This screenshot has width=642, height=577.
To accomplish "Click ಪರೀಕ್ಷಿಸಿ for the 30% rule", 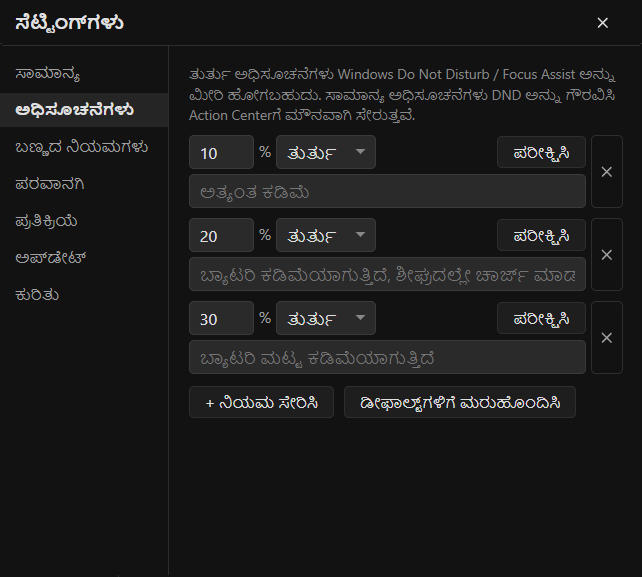I will click(541, 318).
